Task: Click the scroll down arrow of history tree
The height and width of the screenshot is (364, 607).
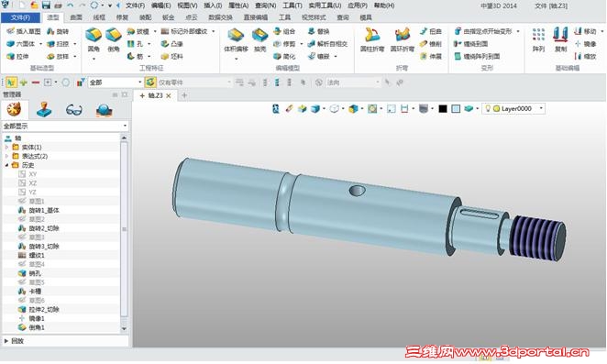Action: [x=125, y=329]
